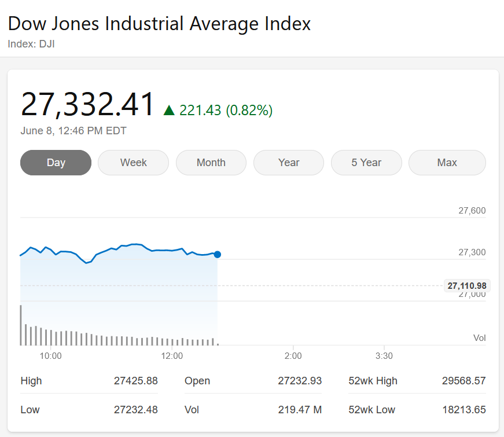Click the Open value 27232.93
The width and height of the screenshot is (504, 437).
coord(300,381)
